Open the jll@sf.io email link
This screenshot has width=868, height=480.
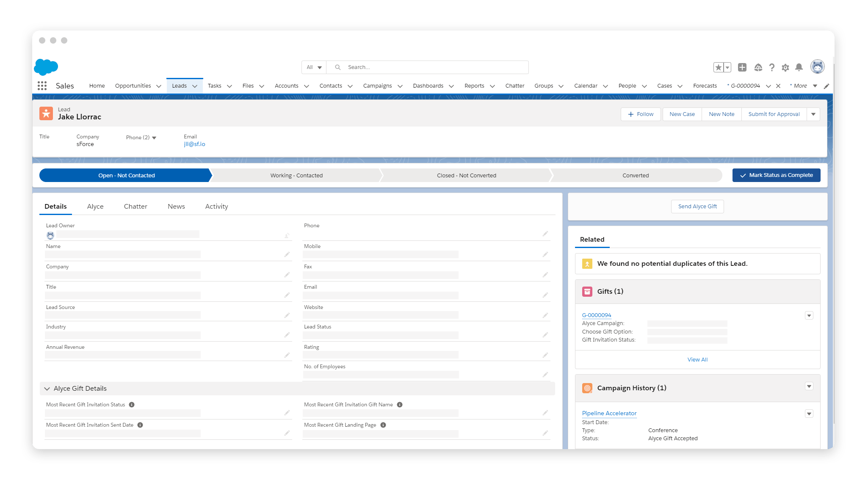tap(194, 144)
